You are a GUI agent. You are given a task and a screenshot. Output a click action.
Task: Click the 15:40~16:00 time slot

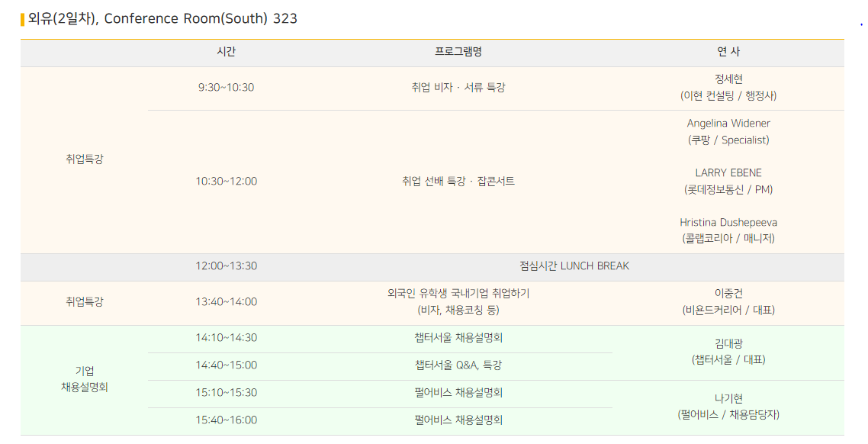(226, 420)
